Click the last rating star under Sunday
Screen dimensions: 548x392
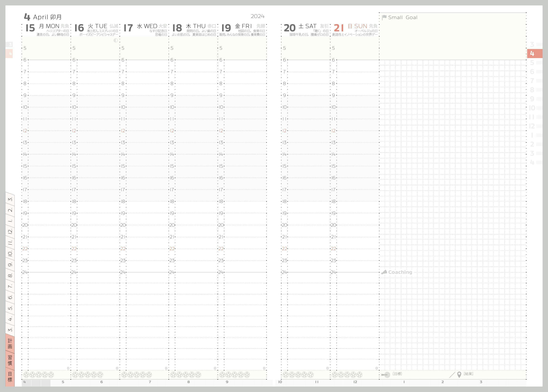(359, 375)
